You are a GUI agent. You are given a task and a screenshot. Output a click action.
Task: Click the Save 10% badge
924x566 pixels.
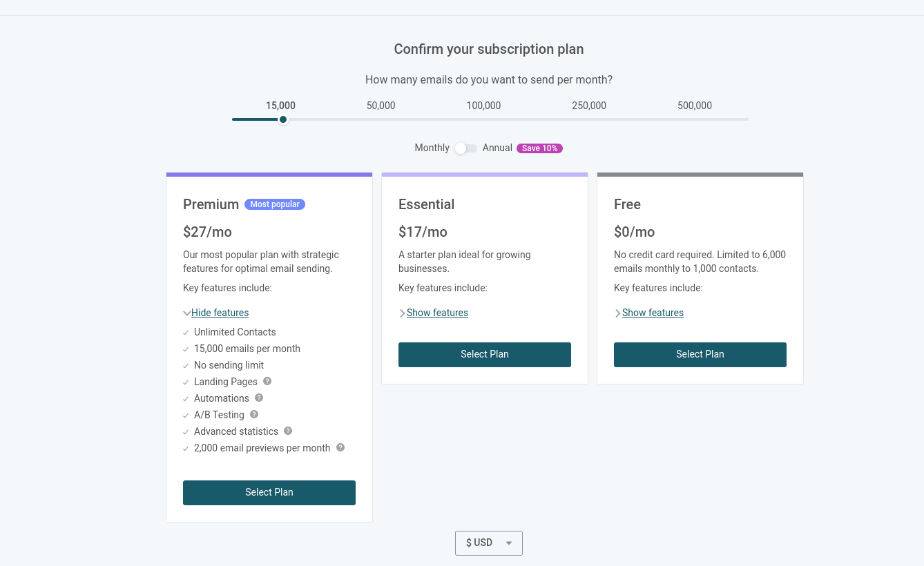539,148
